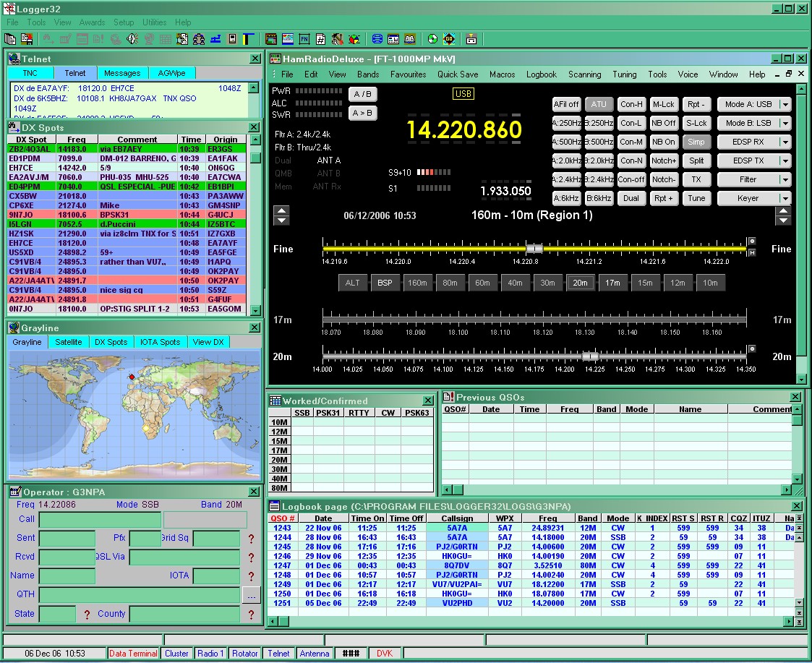
Task: Click the FN icon in Logger32 toolbar
Action: (304, 39)
